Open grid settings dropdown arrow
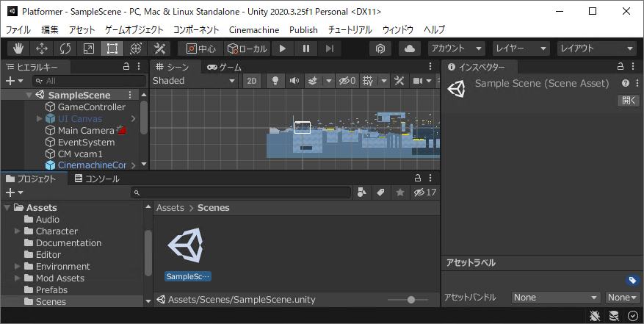Image resolution: width=644 pixels, height=324 pixels. pyautogui.click(x=384, y=81)
